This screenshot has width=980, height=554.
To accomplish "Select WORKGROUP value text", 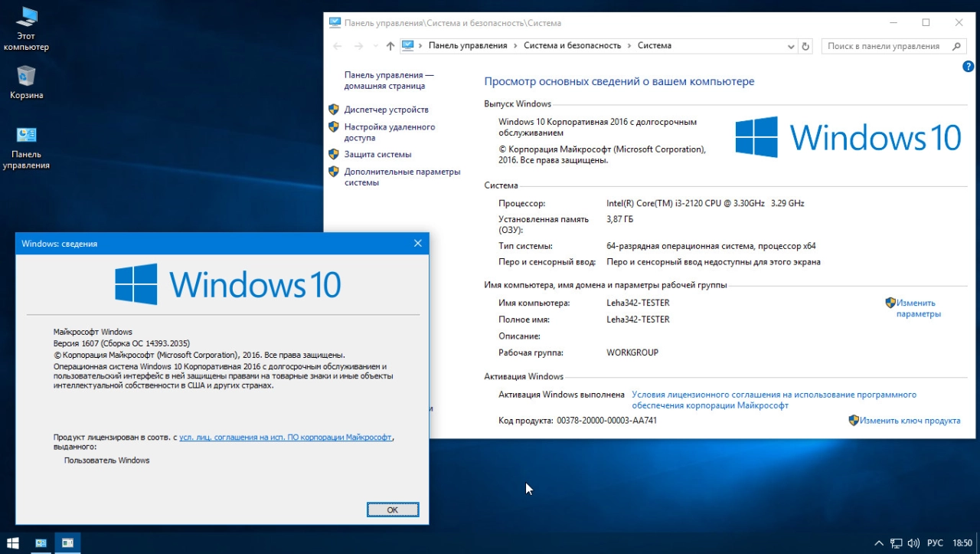I will click(632, 353).
